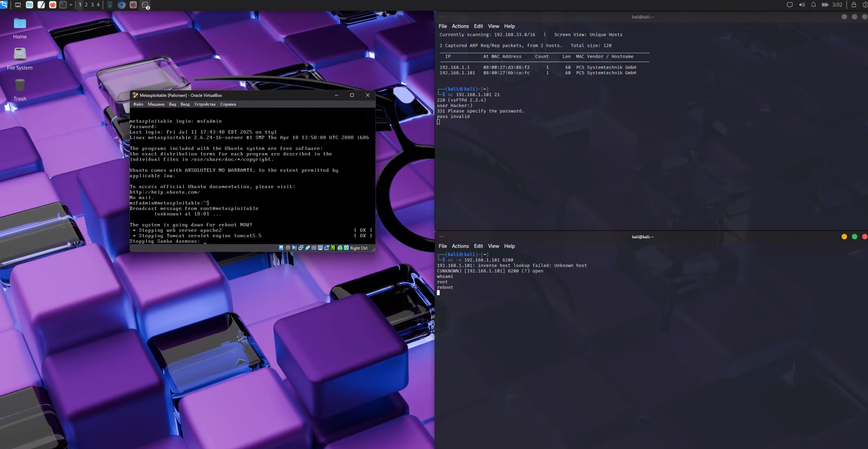Lock the screen with padlock icon

tap(854, 5)
